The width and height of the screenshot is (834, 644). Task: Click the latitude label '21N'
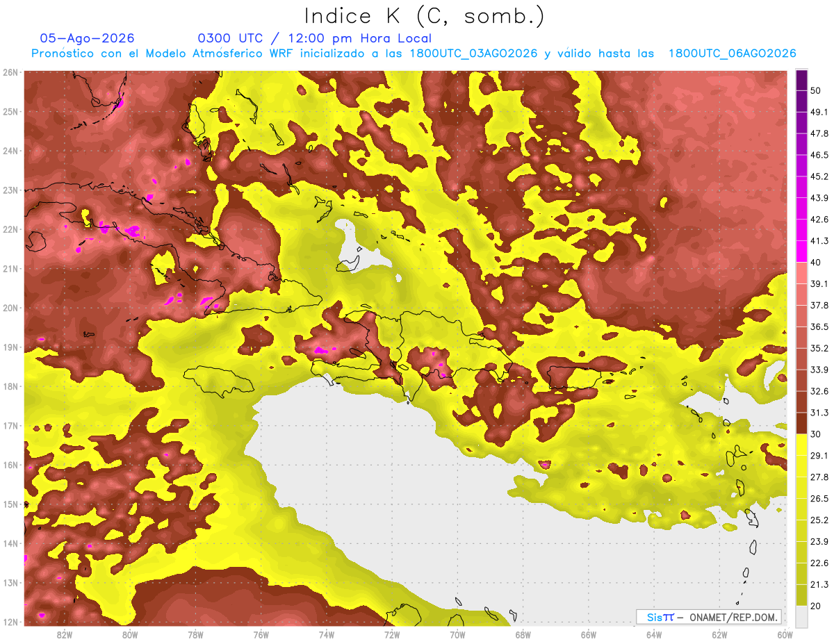(x=10, y=269)
